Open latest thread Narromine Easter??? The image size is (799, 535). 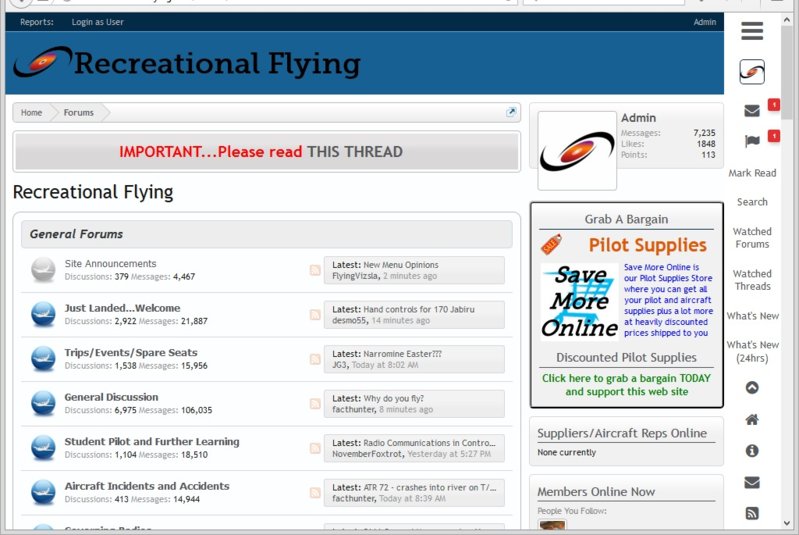point(402,354)
